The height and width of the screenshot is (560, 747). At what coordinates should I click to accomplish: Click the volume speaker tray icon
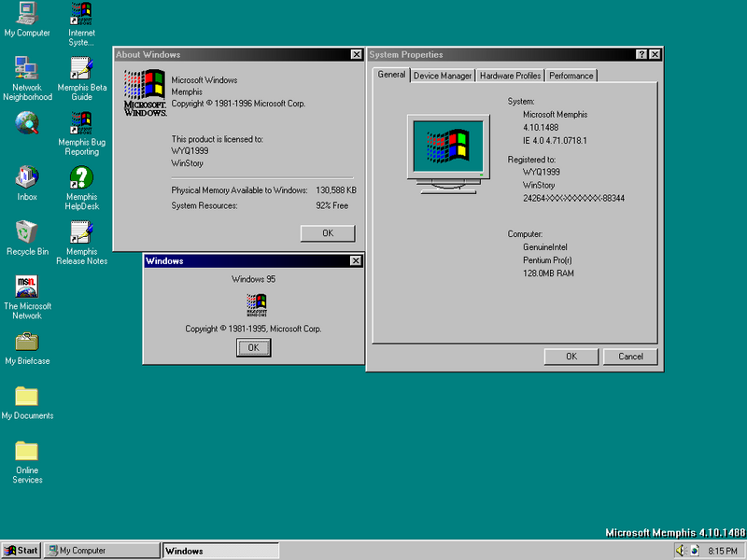(681, 551)
